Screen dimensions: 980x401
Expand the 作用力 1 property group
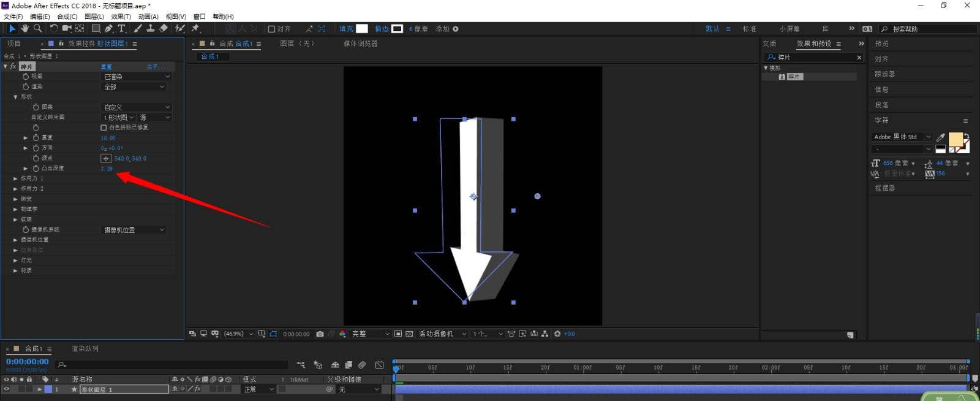(x=15, y=178)
